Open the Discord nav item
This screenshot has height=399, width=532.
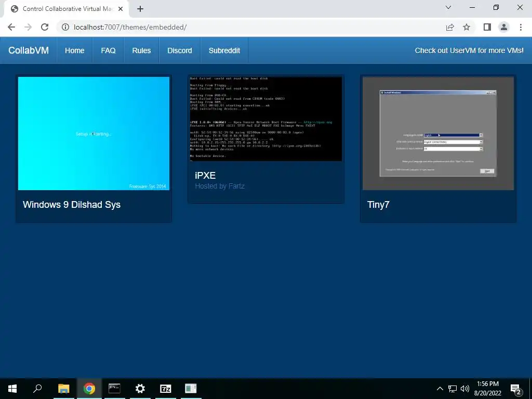coord(180,50)
